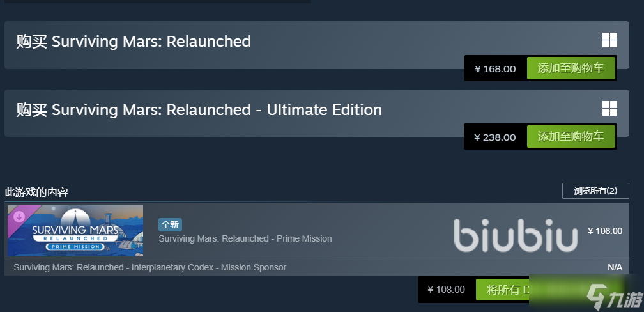Click the Windows icon on the Ultimate Edition box
Image resolution: width=644 pixels, height=312 pixels.
[609, 109]
